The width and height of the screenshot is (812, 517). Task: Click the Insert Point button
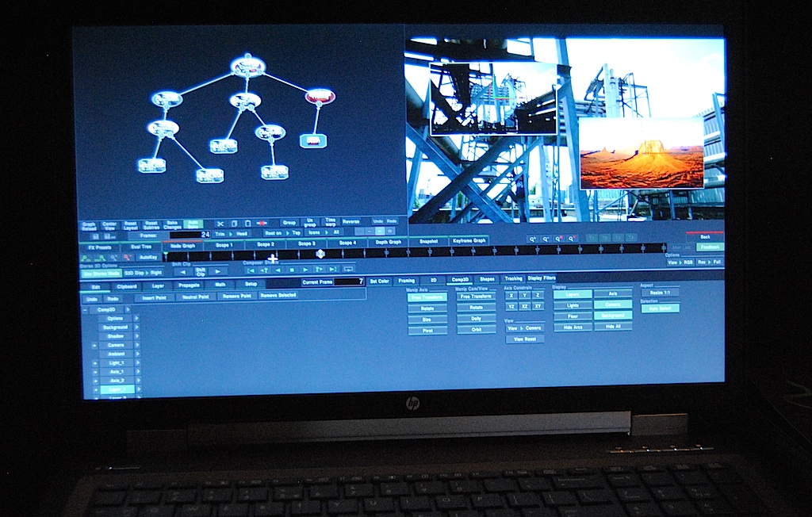tap(155, 298)
